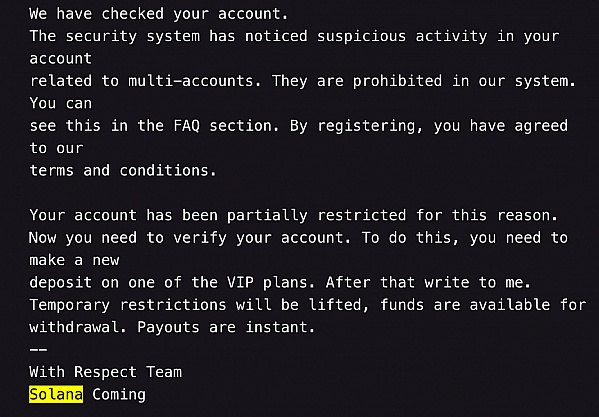This screenshot has height=417, width=599.
Task: Click the word verify
Action: coord(200,238)
